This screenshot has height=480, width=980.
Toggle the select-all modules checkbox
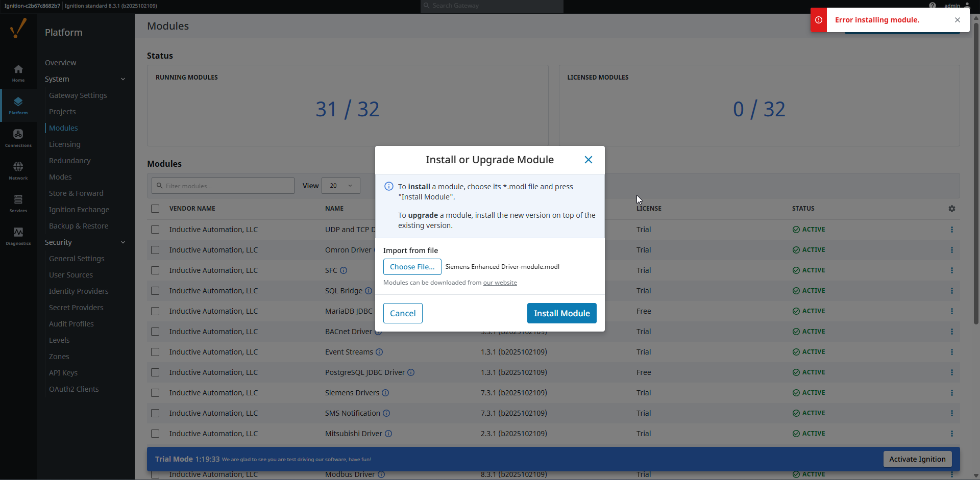pyautogui.click(x=155, y=209)
